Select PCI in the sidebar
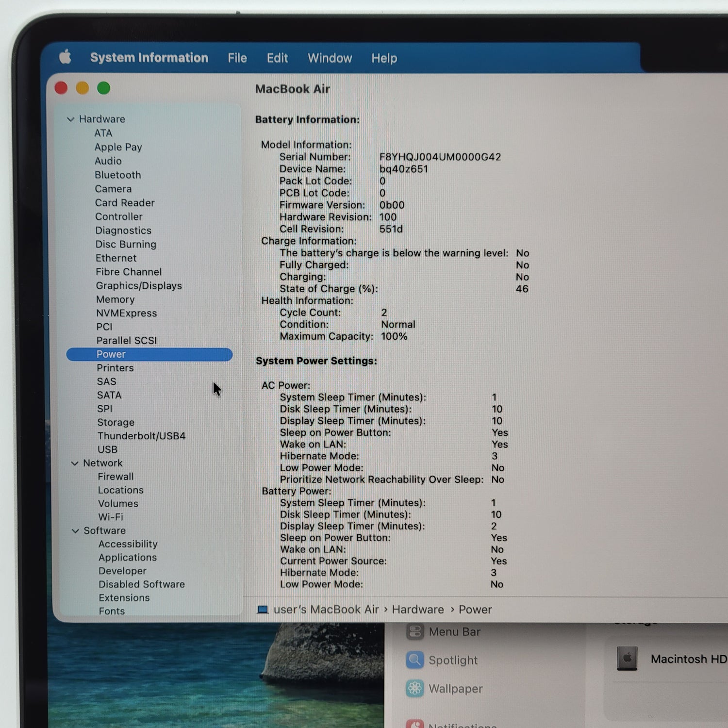 [104, 327]
